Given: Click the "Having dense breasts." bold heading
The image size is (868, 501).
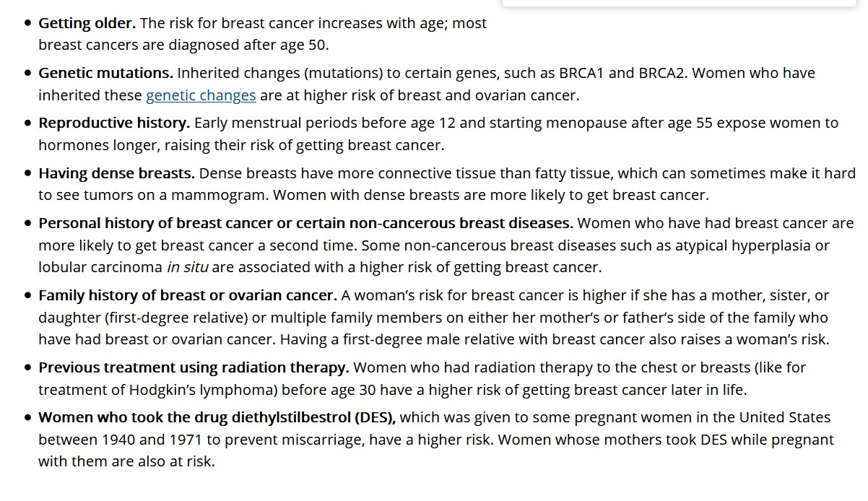Looking at the screenshot, I should coord(116,173).
